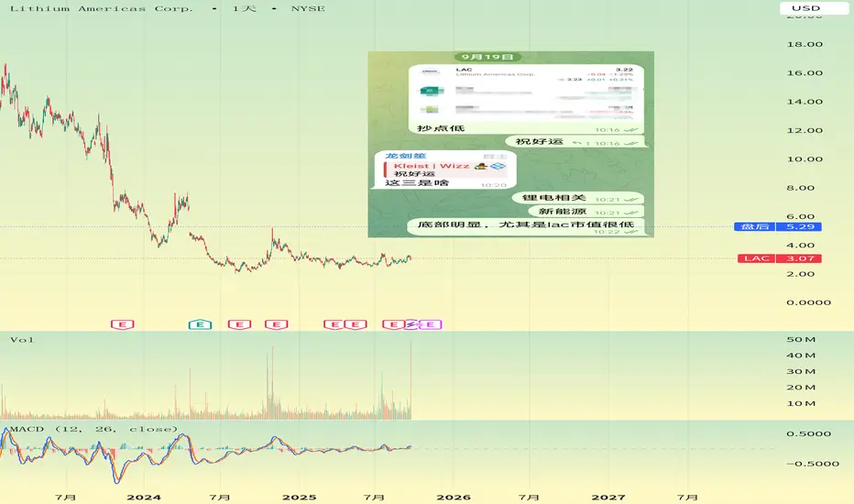This screenshot has width=854, height=504.
Task: Click the hat emoji beside Kleist | Wizz
Action: [x=480, y=166]
